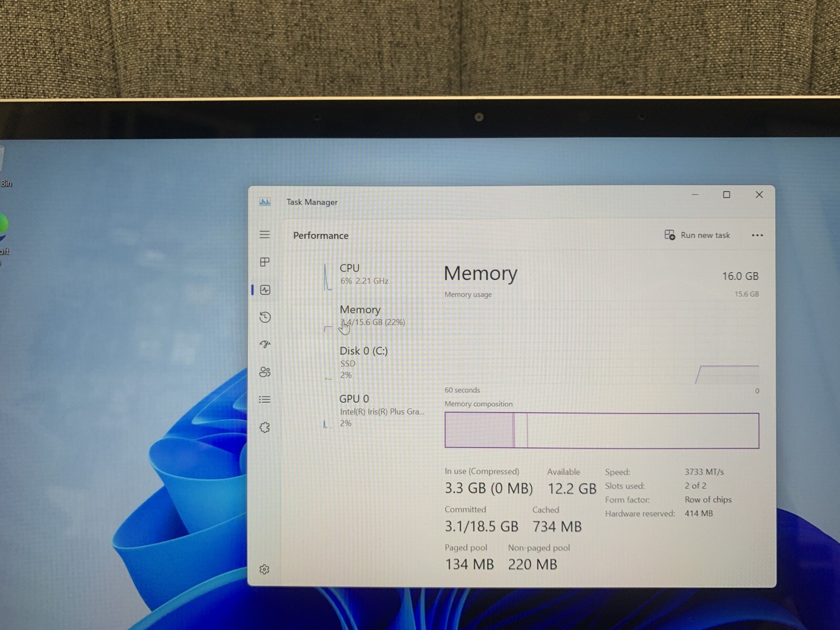Viewport: 840px width, 630px height.
Task: Click the 2 of 2 slots value
Action: 695,486
